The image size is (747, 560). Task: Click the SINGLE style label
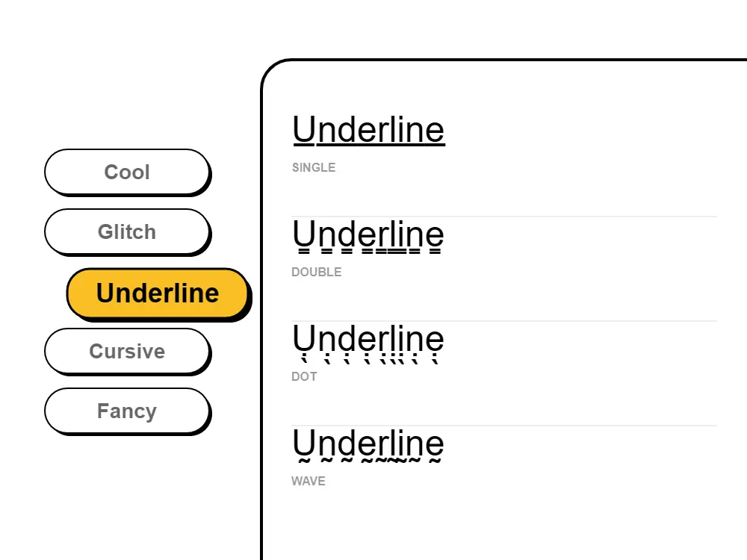(314, 167)
